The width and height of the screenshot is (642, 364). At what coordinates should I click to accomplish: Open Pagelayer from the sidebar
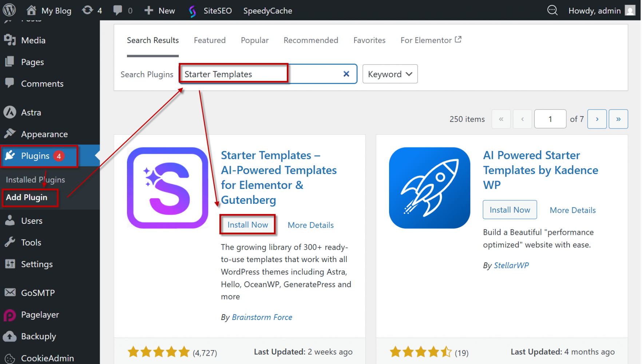pyautogui.click(x=40, y=315)
